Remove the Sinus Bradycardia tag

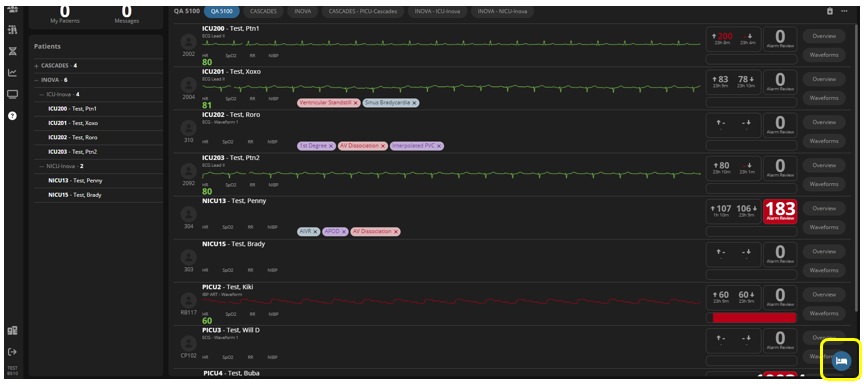click(414, 103)
